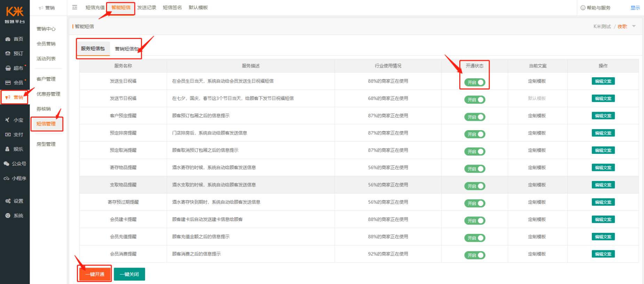Toggle 发送生日祝福 switch off
644x284 pixels.
pos(475,82)
